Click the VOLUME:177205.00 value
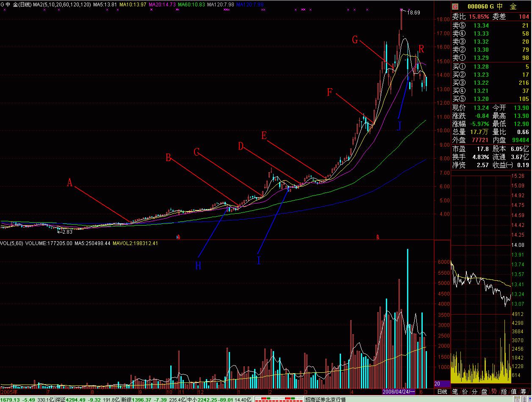Screen dimensions: 532x402 click(x=50, y=243)
